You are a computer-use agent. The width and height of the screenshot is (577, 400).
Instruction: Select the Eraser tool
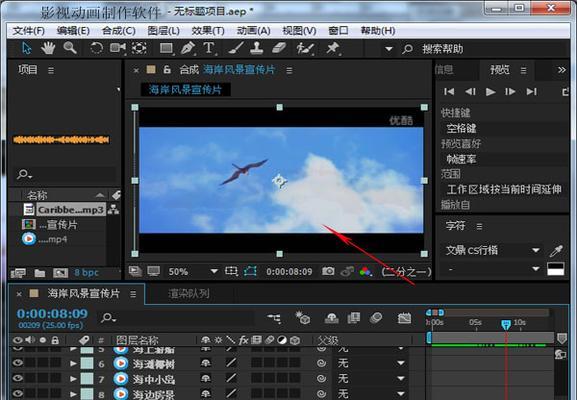pyautogui.click(x=279, y=48)
